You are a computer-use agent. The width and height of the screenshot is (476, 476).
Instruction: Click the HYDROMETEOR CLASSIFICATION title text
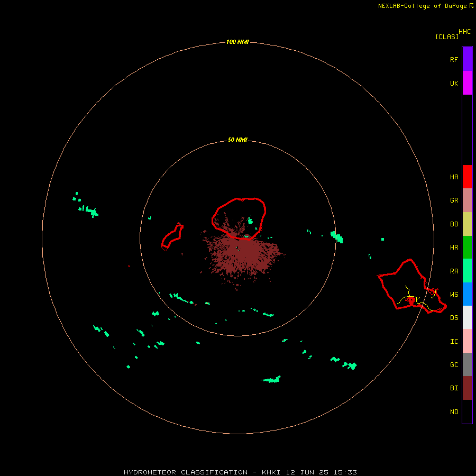coord(186,472)
